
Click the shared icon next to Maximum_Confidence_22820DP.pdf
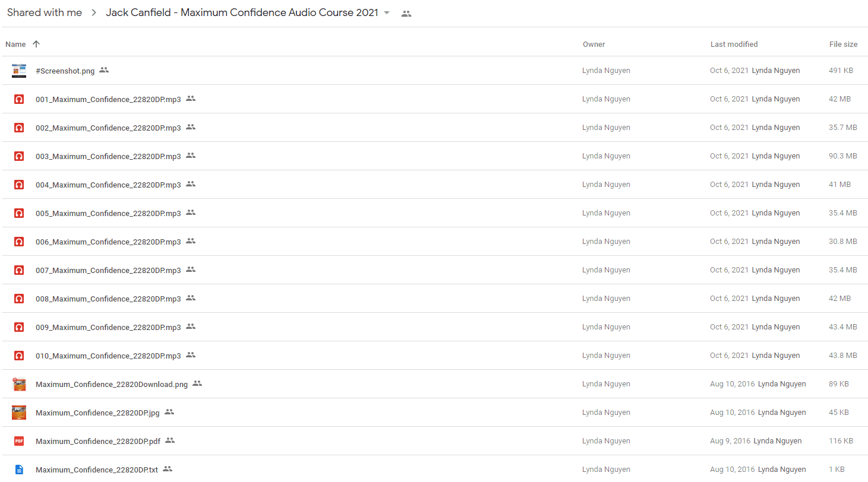[170, 440]
